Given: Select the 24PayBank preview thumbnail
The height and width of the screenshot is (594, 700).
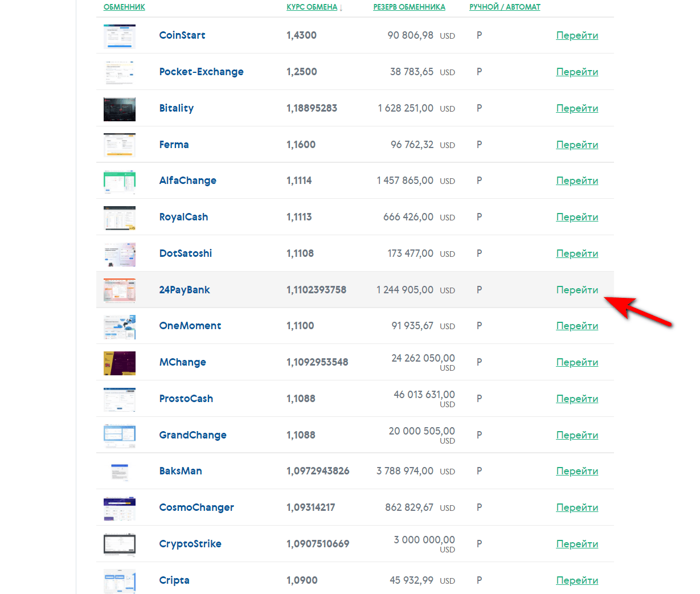Looking at the screenshot, I should [120, 290].
